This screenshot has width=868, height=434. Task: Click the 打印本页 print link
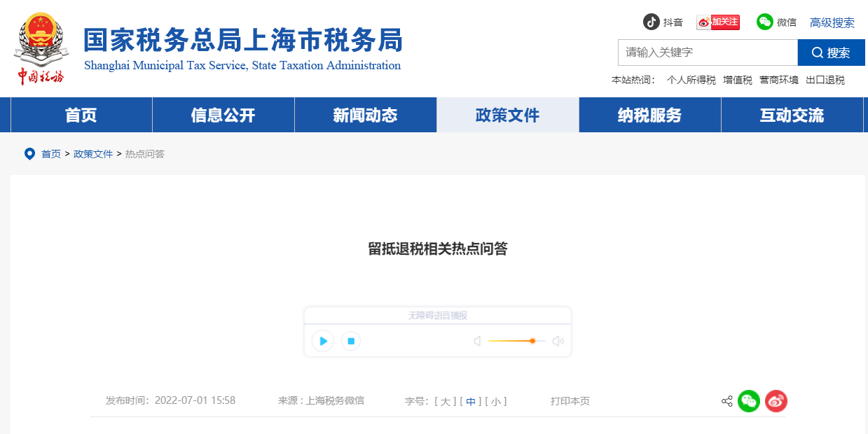pos(570,401)
